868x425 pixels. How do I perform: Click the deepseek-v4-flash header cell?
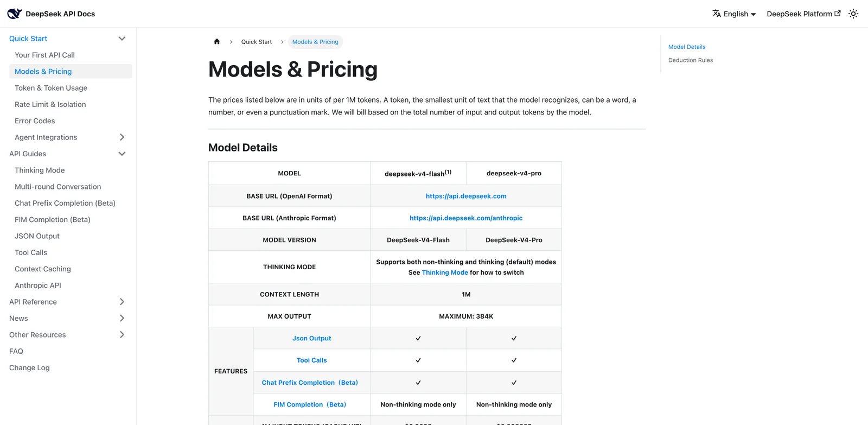pyautogui.click(x=418, y=173)
